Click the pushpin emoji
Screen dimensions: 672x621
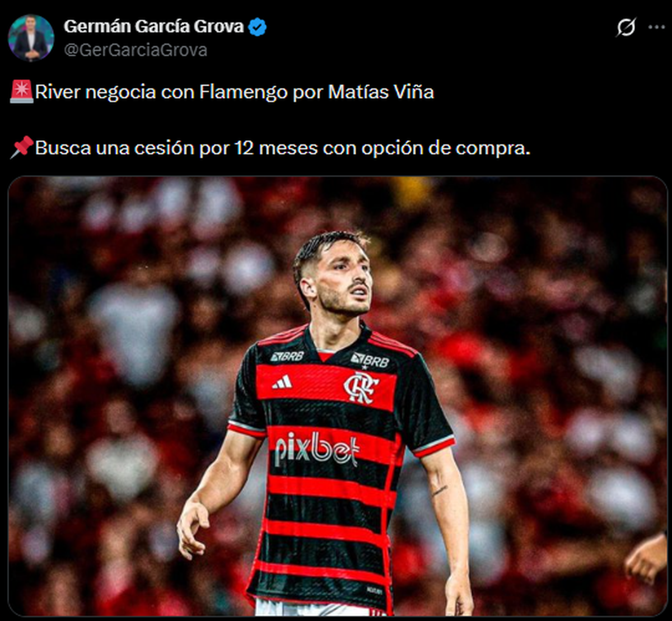(21, 148)
